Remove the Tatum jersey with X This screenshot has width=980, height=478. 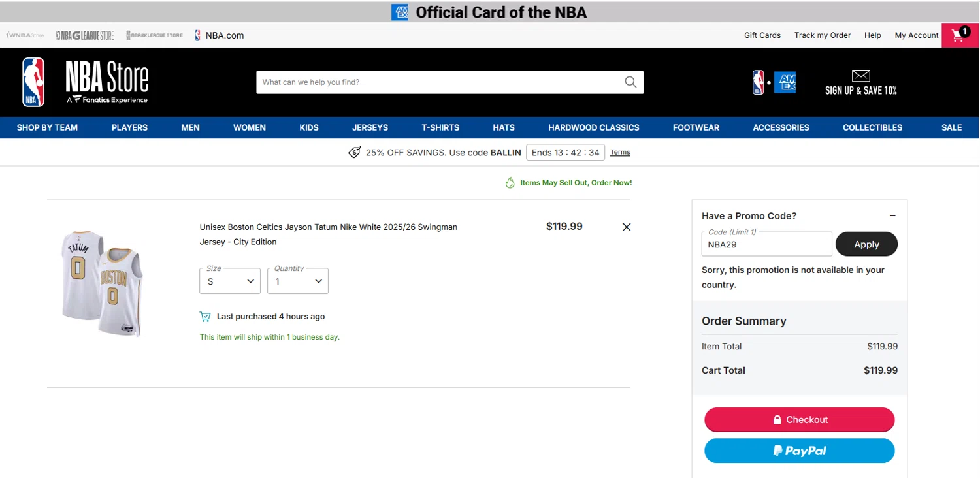coord(627,227)
